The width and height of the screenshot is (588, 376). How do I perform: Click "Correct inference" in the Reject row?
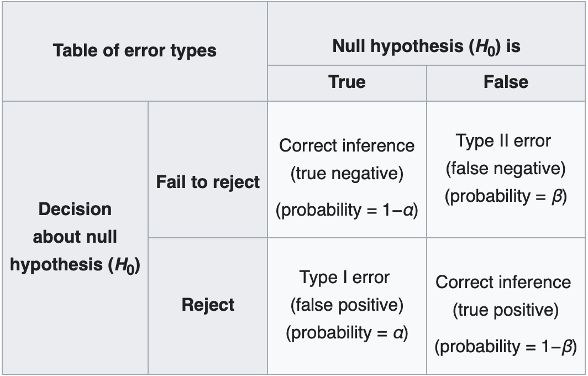[503, 282]
